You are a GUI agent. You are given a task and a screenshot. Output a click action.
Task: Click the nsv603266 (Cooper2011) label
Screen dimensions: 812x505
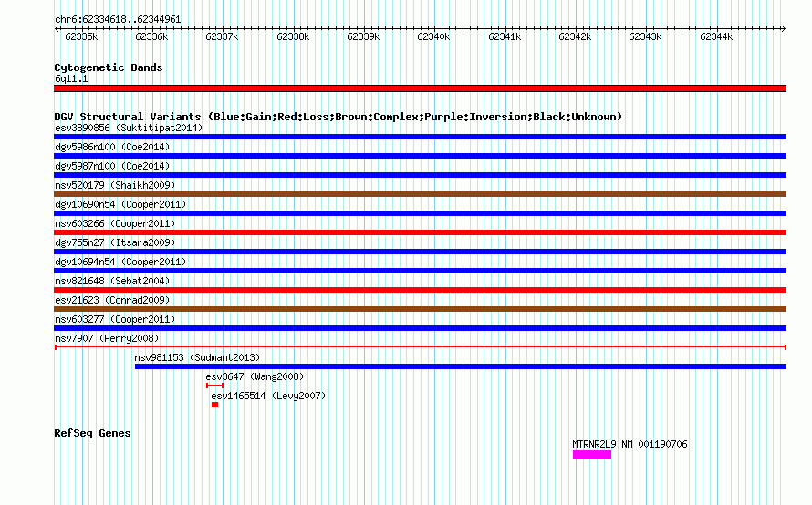(x=115, y=223)
